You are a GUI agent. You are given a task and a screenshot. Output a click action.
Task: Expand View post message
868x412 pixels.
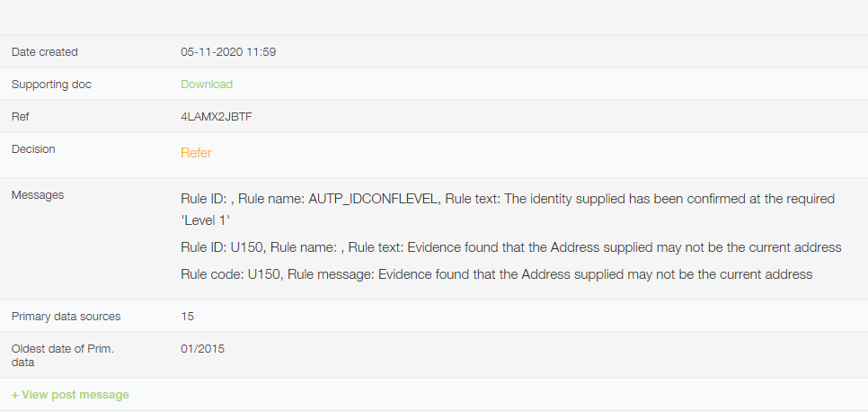pyautogui.click(x=70, y=395)
